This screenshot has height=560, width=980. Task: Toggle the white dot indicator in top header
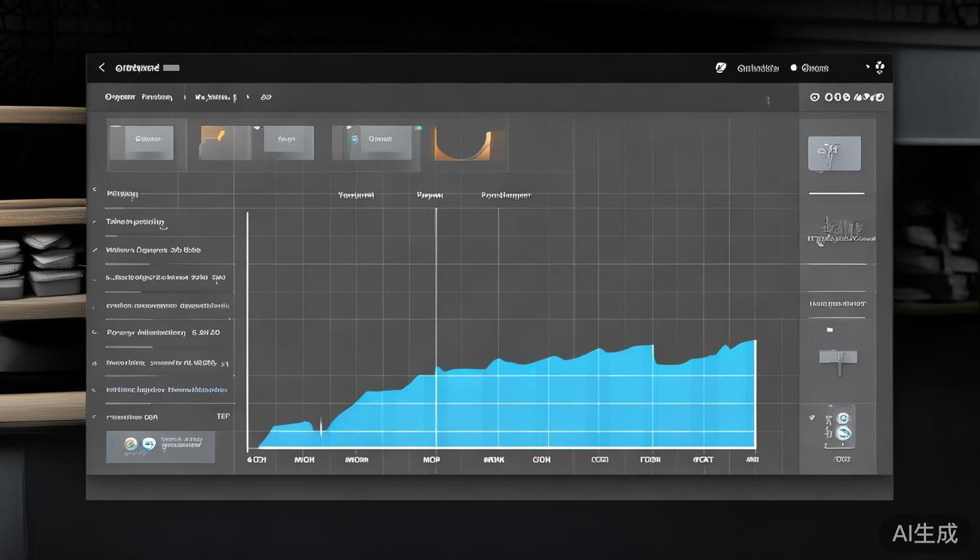pos(793,68)
